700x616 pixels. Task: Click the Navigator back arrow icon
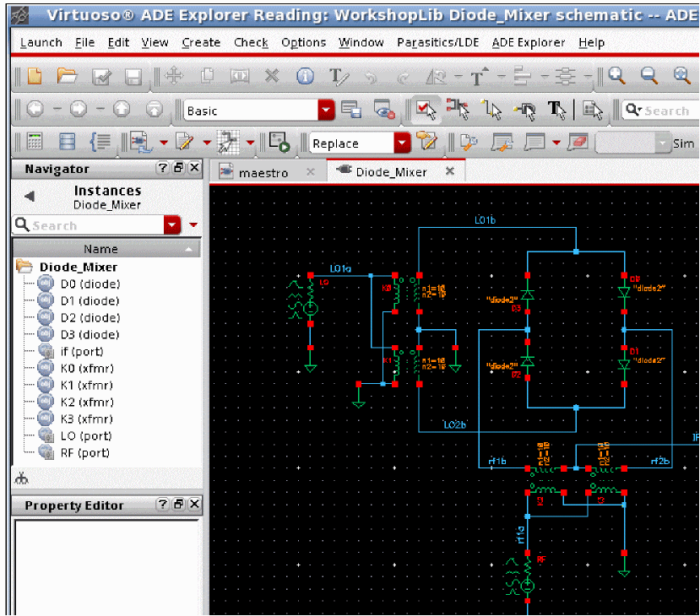(x=30, y=197)
